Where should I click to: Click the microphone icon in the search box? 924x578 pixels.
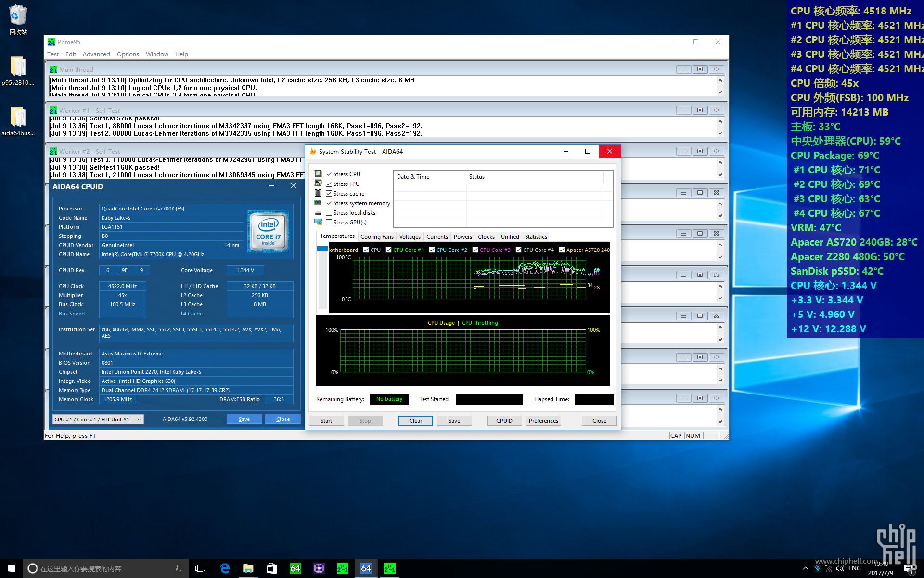179,568
